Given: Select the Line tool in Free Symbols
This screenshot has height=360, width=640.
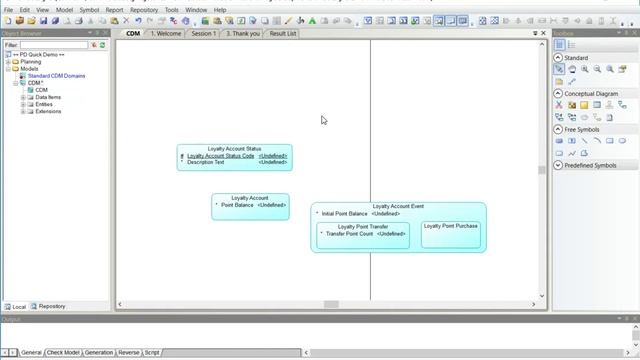Looking at the screenshot, I should (x=584, y=141).
